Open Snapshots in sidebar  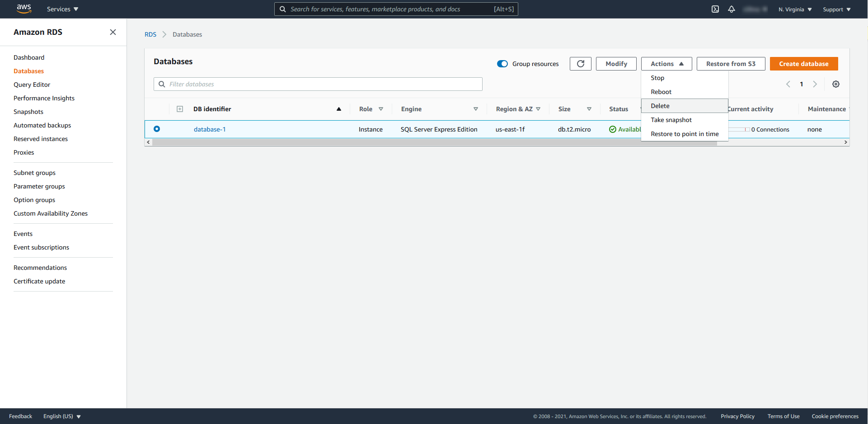(x=28, y=112)
